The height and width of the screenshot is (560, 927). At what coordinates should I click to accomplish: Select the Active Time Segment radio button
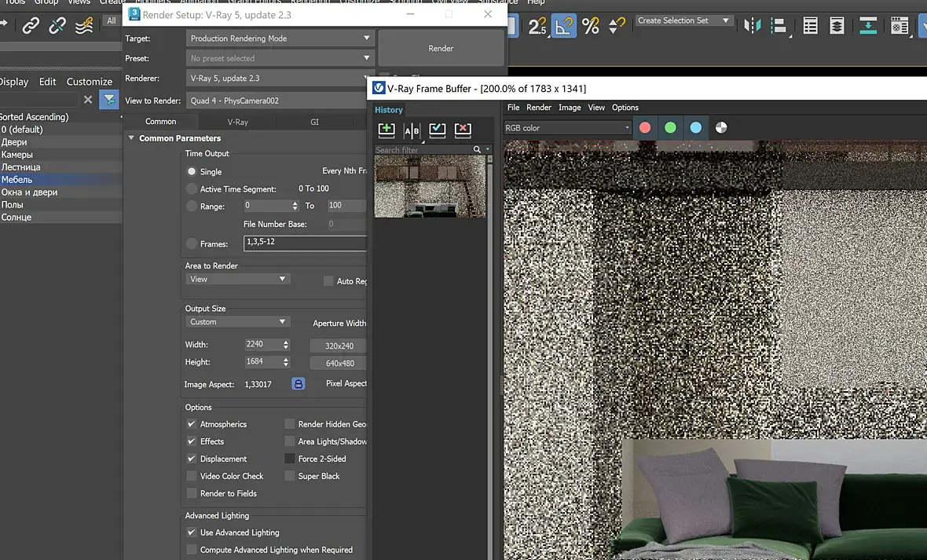(192, 189)
